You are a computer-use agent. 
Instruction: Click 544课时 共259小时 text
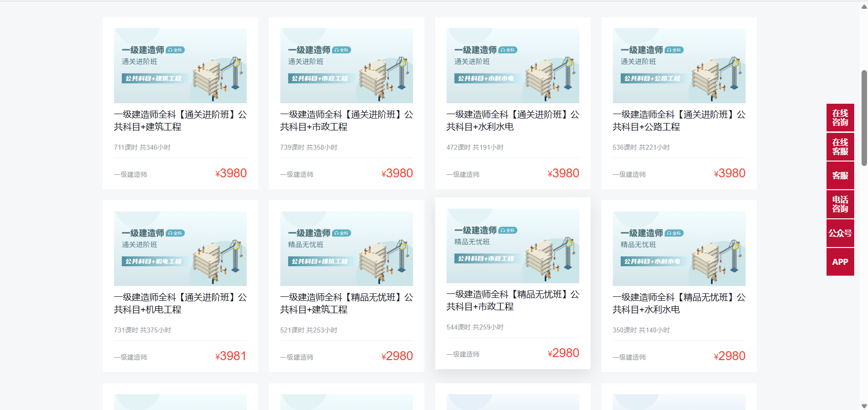click(475, 327)
